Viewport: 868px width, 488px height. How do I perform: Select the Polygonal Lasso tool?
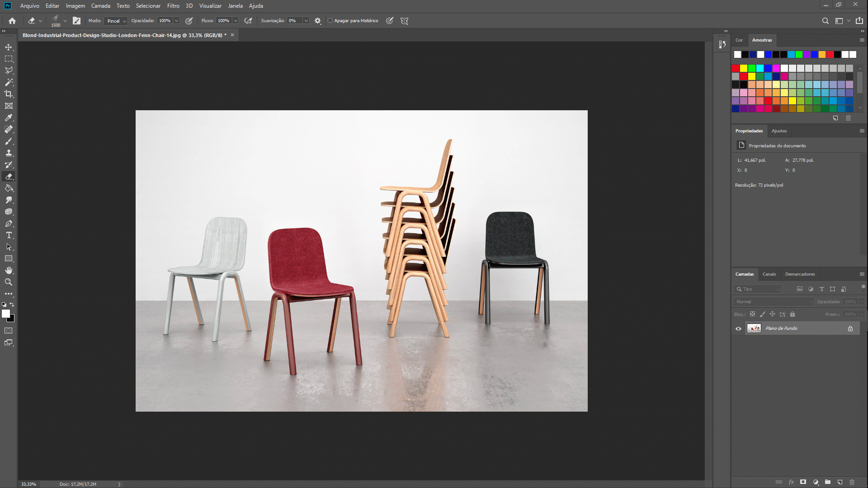coord(9,70)
